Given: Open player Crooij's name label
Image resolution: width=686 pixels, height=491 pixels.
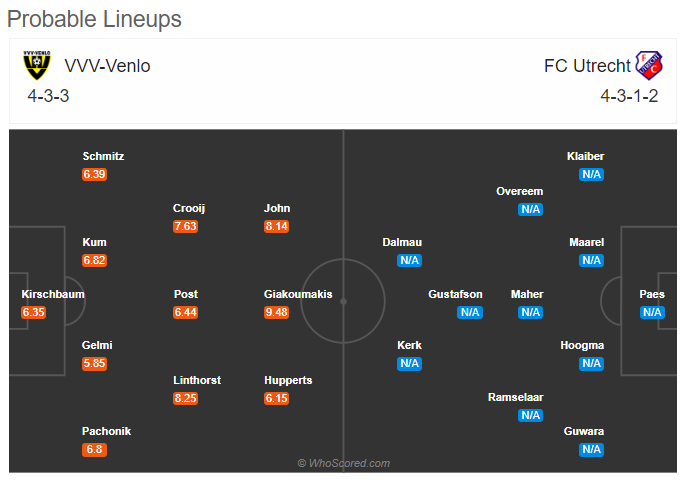Looking at the screenshot, I should [189, 208].
